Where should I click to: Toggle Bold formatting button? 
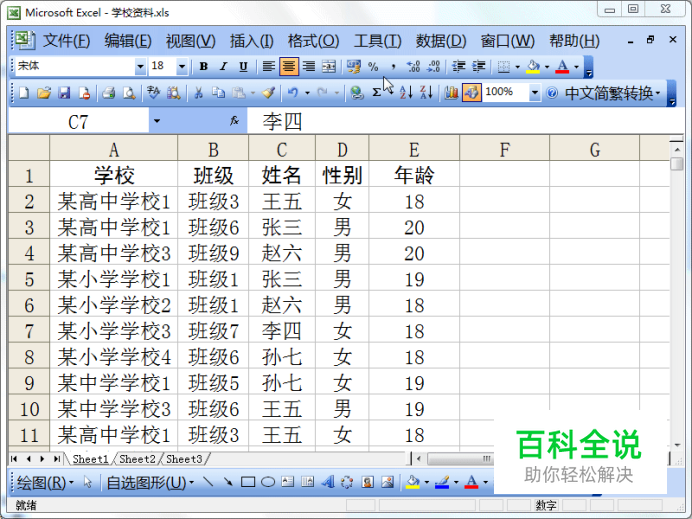203,67
